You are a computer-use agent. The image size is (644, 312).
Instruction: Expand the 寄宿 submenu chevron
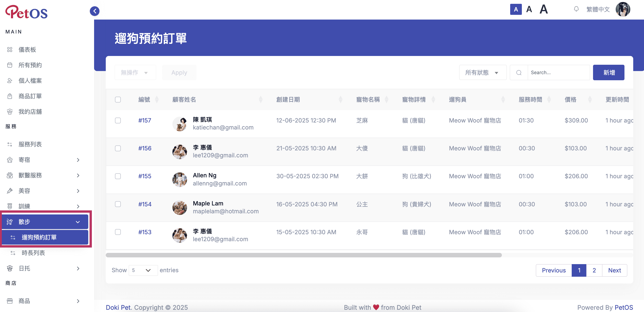(x=78, y=160)
